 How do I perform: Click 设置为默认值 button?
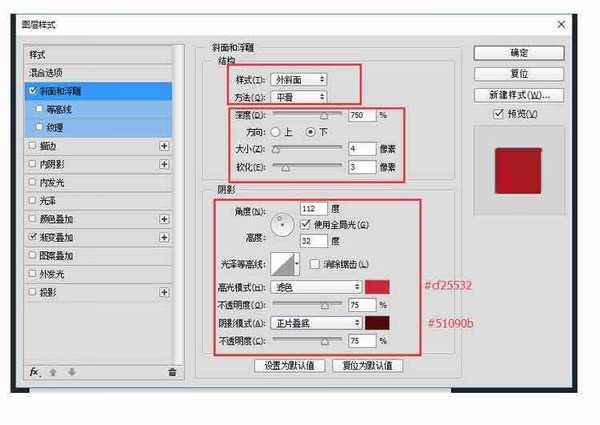[x=290, y=366]
